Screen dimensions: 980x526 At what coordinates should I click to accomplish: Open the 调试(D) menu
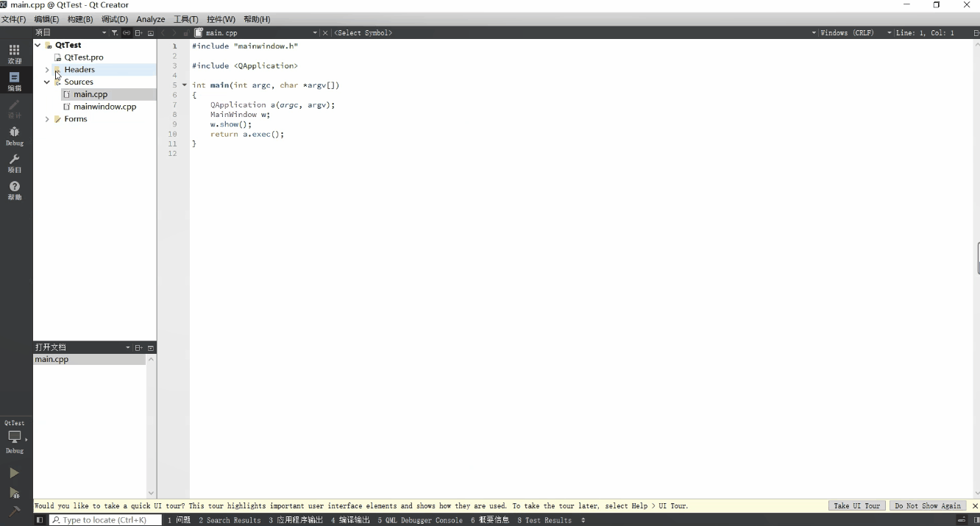tap(114, 19)
